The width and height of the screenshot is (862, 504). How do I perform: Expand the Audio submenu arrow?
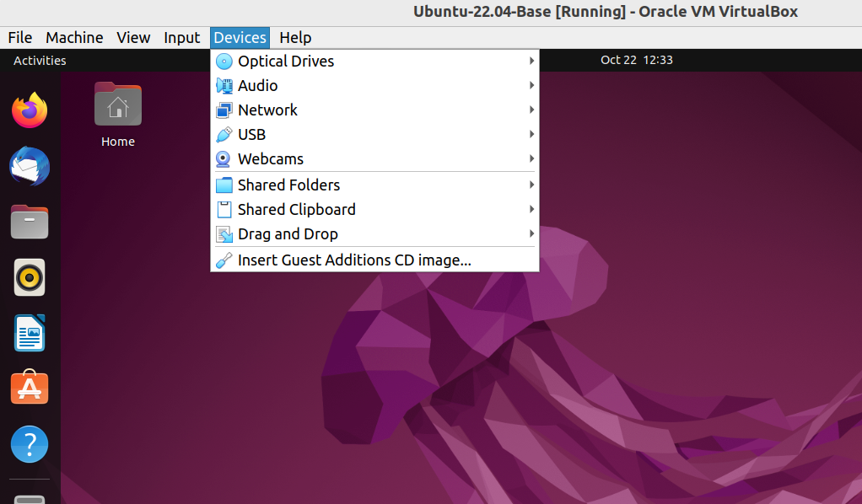(531, 85)
